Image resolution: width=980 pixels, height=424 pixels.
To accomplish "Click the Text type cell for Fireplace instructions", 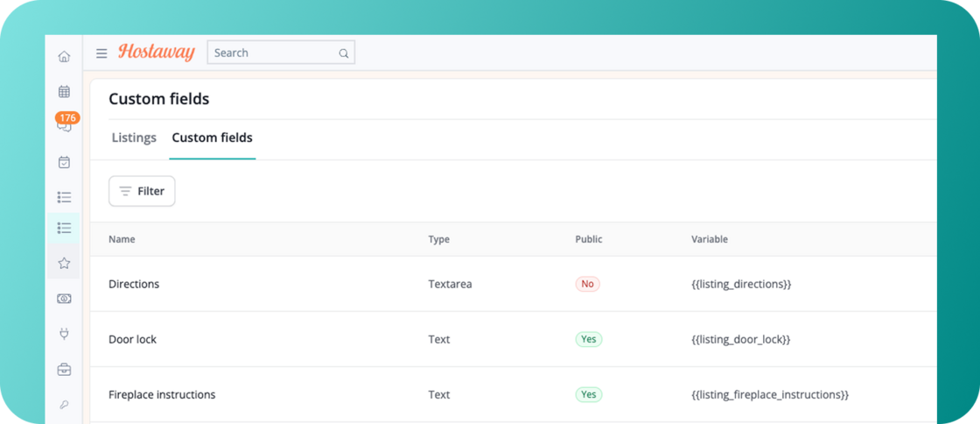I will (438, 394).
